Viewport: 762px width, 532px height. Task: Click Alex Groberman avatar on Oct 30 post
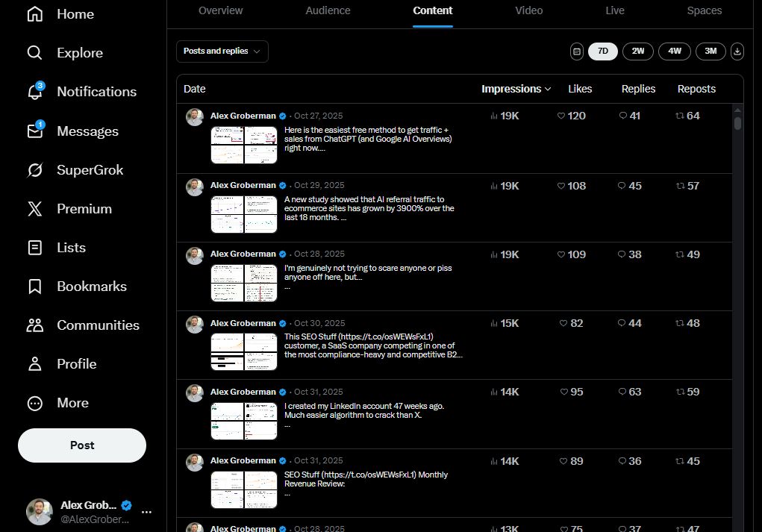coord(195,325)
